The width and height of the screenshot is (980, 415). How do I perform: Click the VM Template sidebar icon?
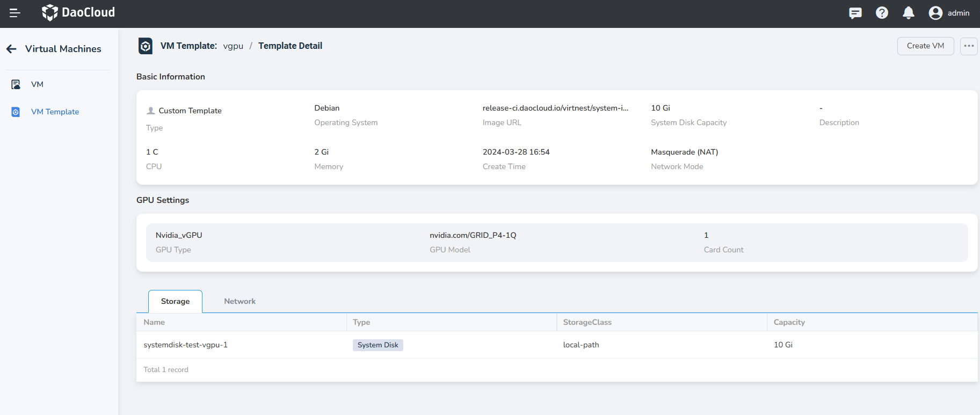coord(16,112)
